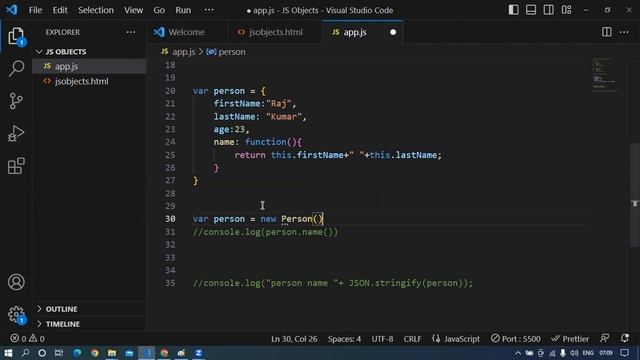The width and height of the screenshot is (640, 360).
Task: Click the VS Code logo icon
Action: click(11, 10)
